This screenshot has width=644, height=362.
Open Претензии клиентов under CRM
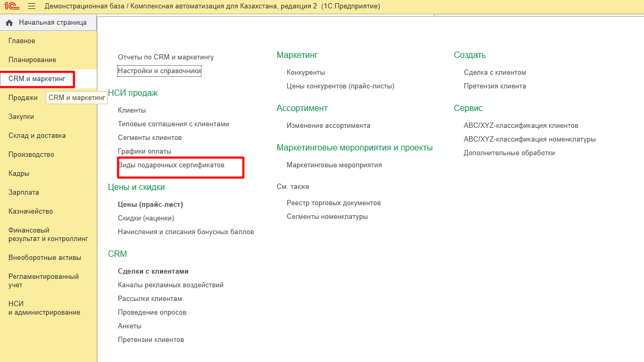(x=151, y=340)
